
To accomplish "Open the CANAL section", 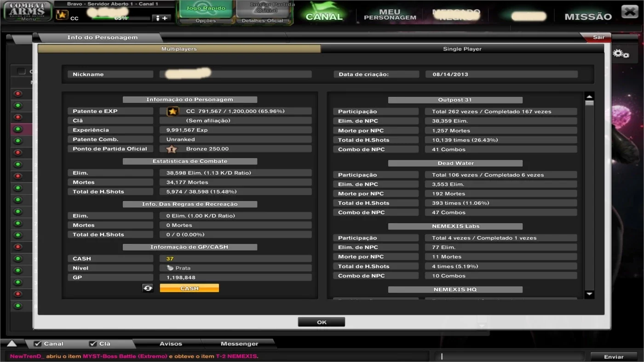I will pos(324,16).
